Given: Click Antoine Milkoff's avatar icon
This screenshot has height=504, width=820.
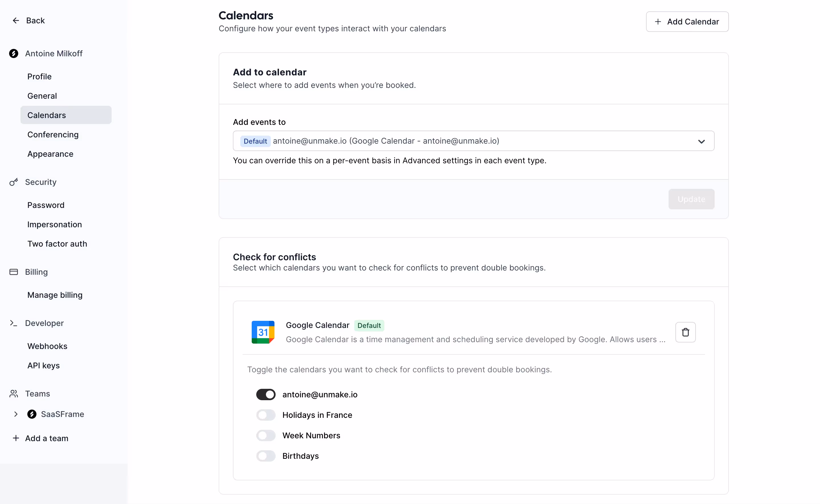Looking at the screenshot, I should tap(13, 53).
